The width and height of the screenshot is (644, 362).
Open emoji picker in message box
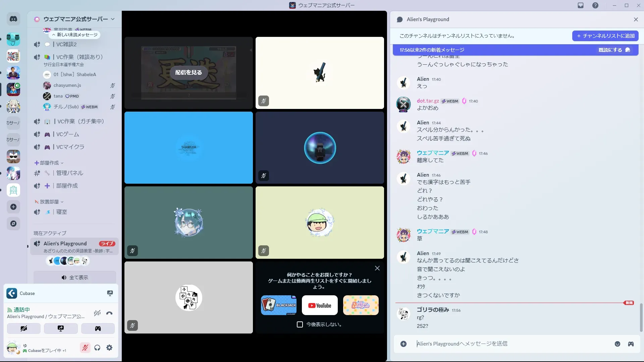pos(618,344)
